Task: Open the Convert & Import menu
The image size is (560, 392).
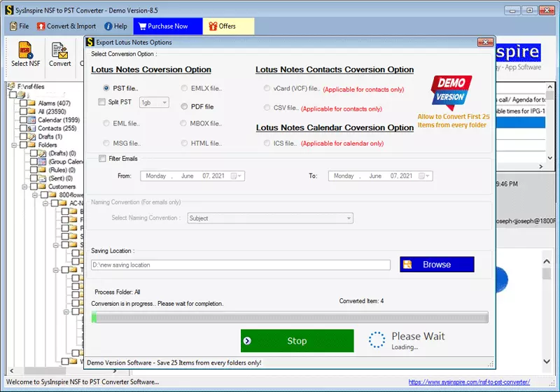Action: coord(66,26)
